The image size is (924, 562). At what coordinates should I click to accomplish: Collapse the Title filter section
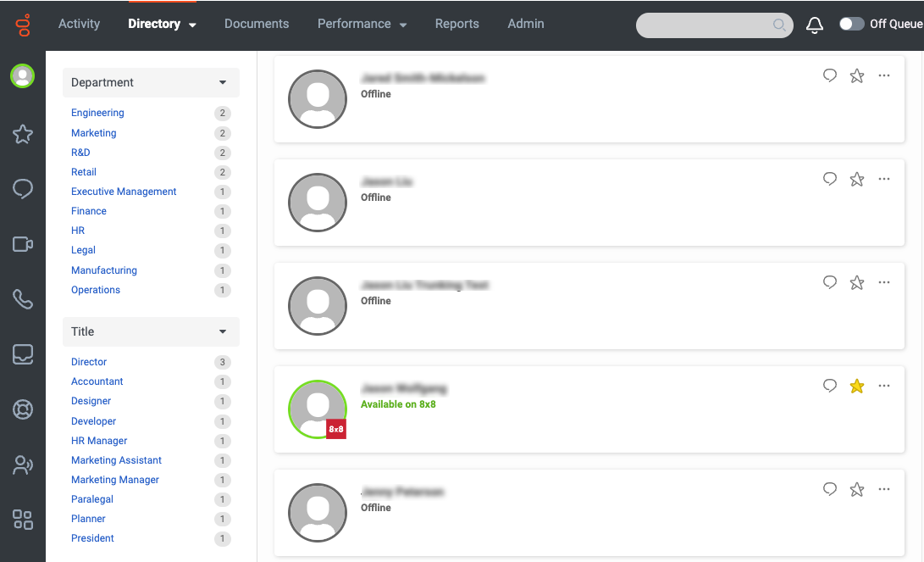click(222, 331)
